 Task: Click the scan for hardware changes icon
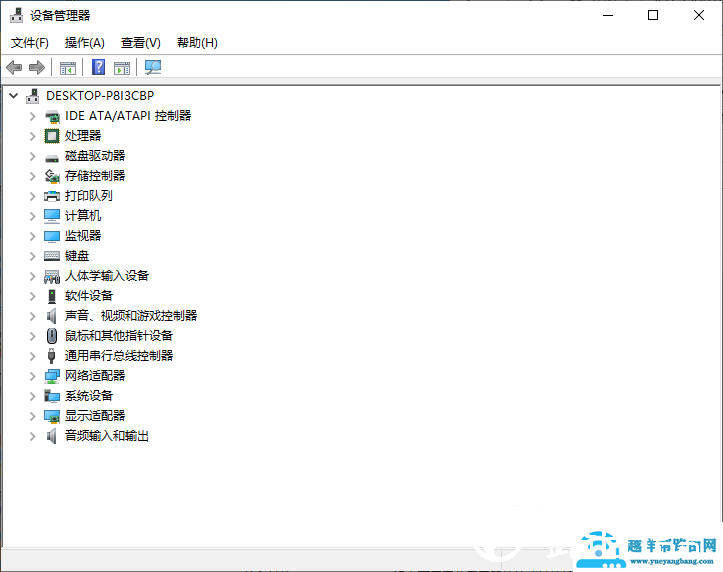pyautogui.click(x=153, y=68)
